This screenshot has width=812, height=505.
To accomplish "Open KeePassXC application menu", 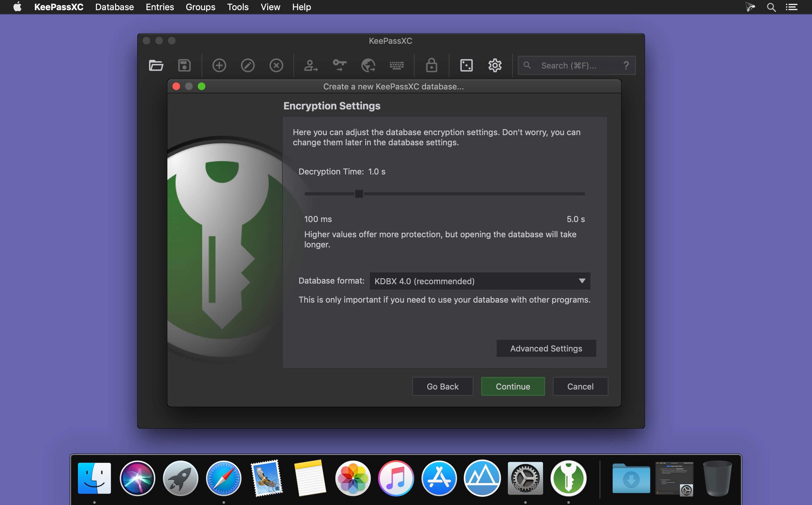I will [x=59, y=7].
